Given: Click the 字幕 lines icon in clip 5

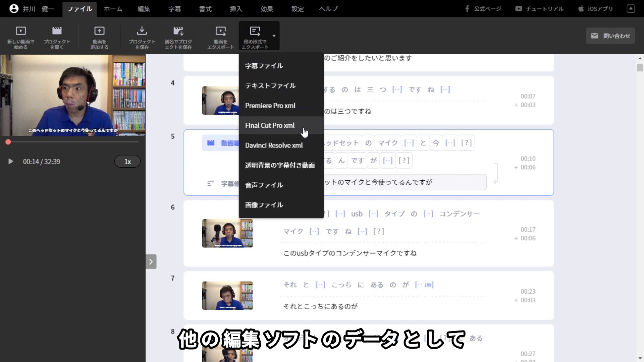Looking at the screenshot, I should 210,184.
